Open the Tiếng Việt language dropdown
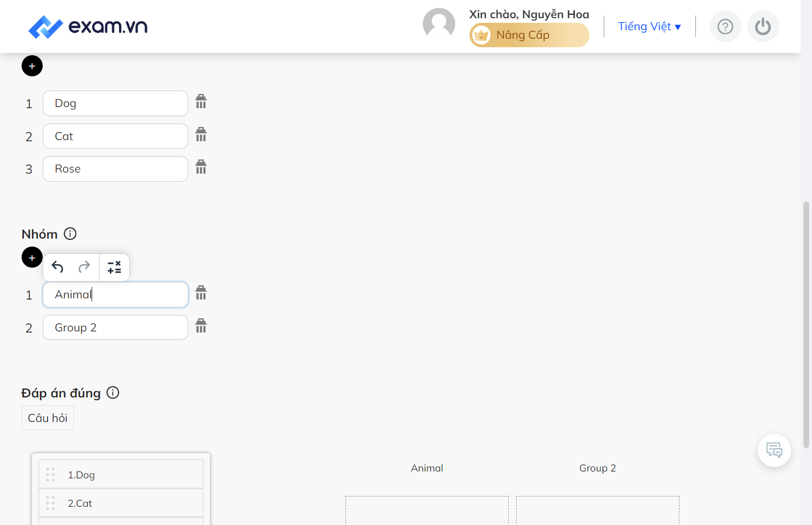The image size is (812, 525). point(649,26)
